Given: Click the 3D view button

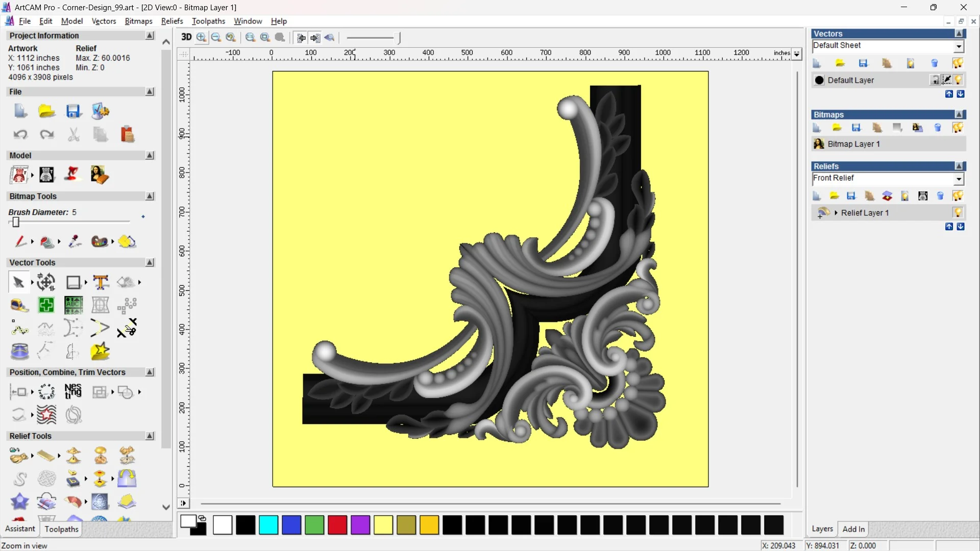Looking at the screenshot, I should [186, 37].
